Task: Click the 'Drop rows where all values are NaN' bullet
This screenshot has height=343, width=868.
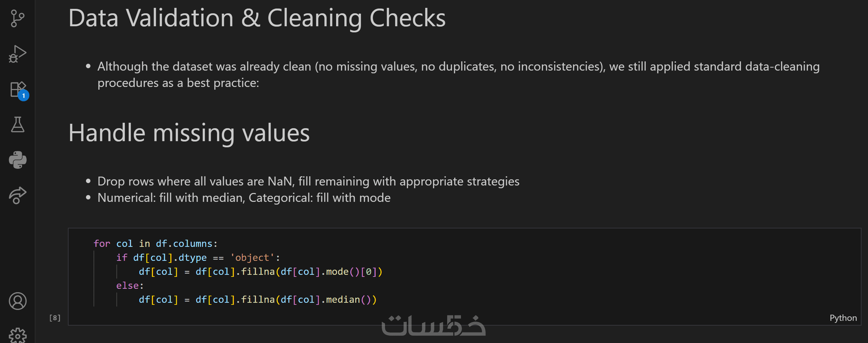Action: (308, 181)
